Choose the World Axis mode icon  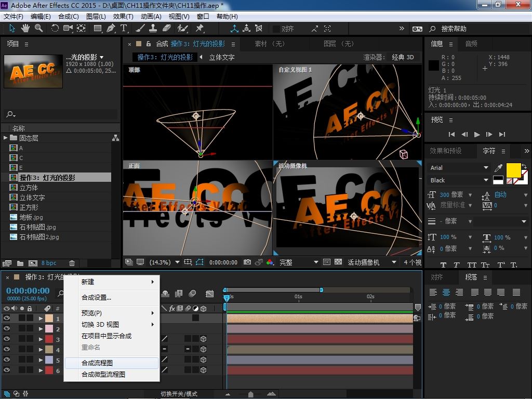(247, 29)
